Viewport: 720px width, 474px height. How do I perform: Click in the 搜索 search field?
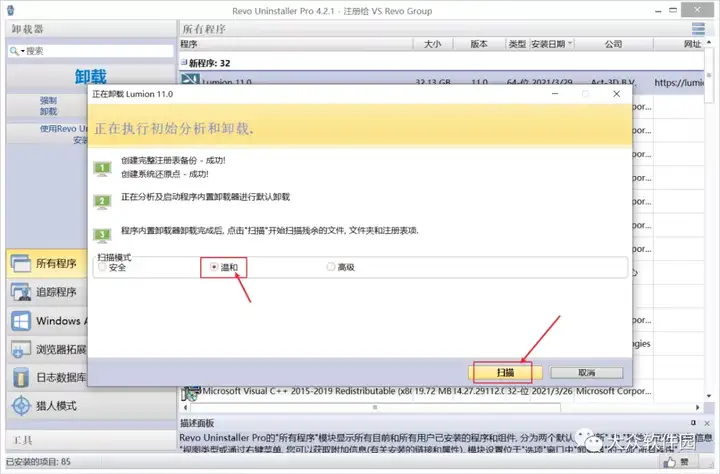point(98,51)
